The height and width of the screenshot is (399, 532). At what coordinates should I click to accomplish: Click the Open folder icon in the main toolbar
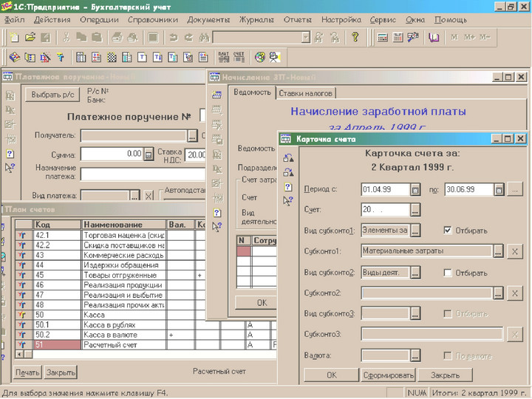point(30,37)
